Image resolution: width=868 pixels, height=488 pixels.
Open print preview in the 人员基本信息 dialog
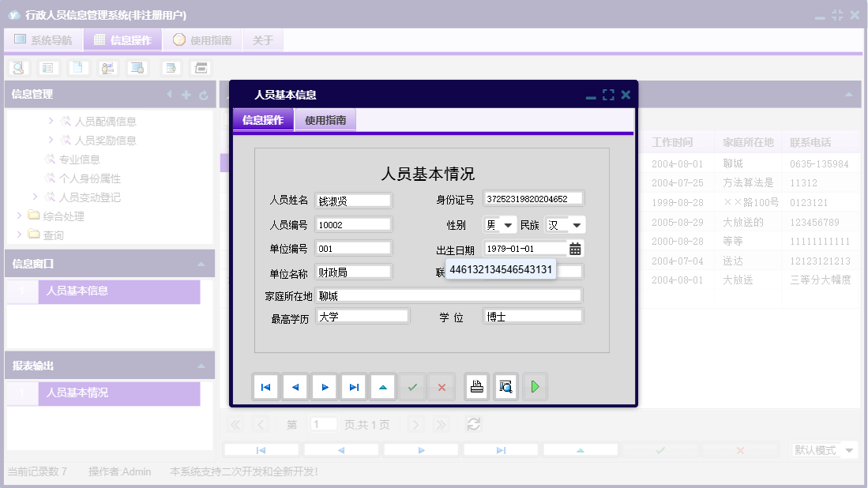click(x=505, y=386)
